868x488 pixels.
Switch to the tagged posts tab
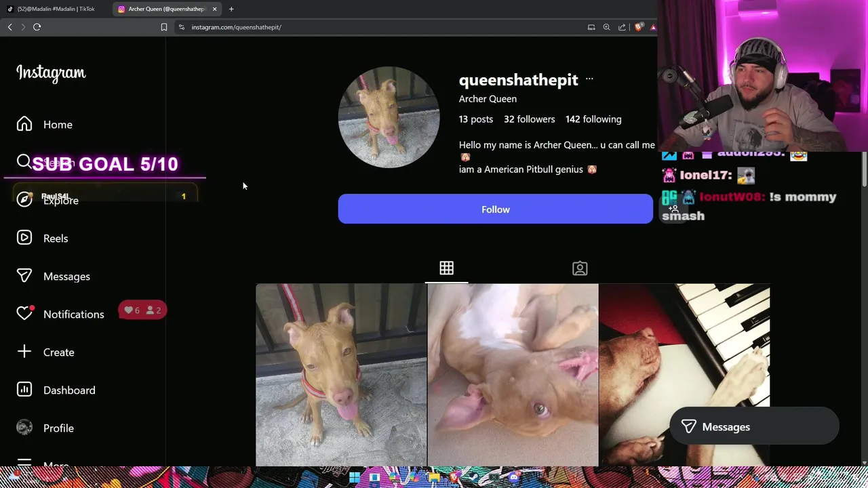point(580,268)
